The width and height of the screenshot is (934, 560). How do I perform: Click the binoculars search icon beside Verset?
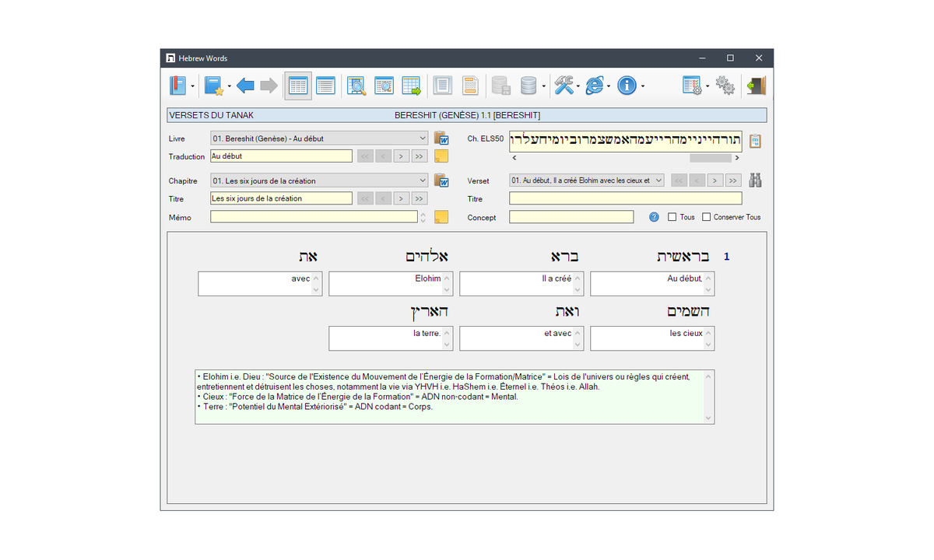pos(755,180)
